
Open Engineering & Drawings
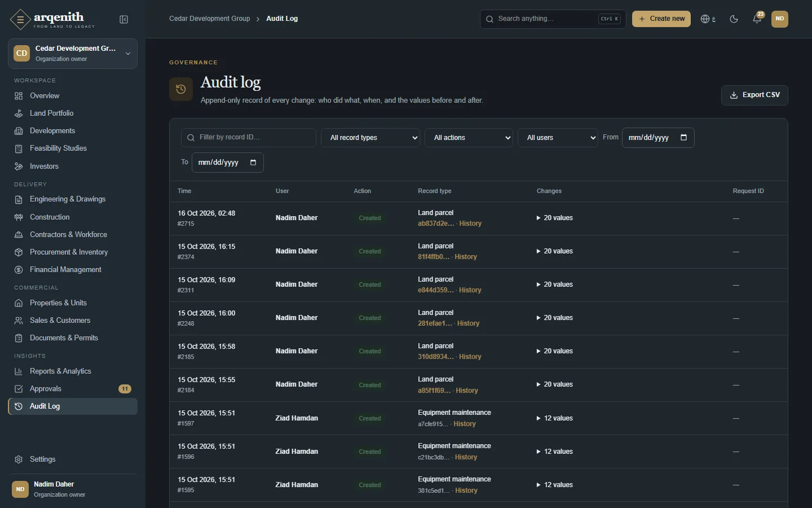tap(72, 199)
